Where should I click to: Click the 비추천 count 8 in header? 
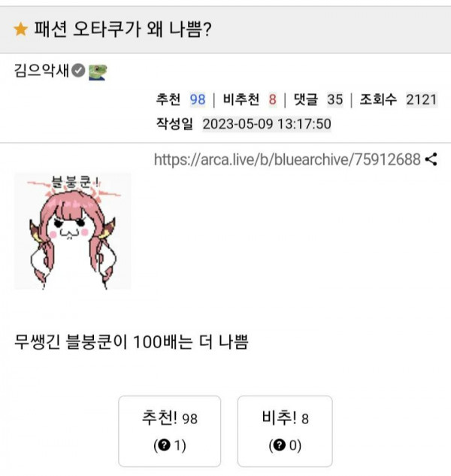[x=272, y=99]
